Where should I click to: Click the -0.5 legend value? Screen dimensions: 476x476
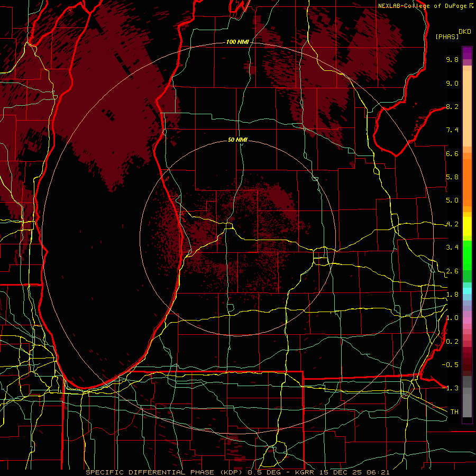(x=450, y=365)
